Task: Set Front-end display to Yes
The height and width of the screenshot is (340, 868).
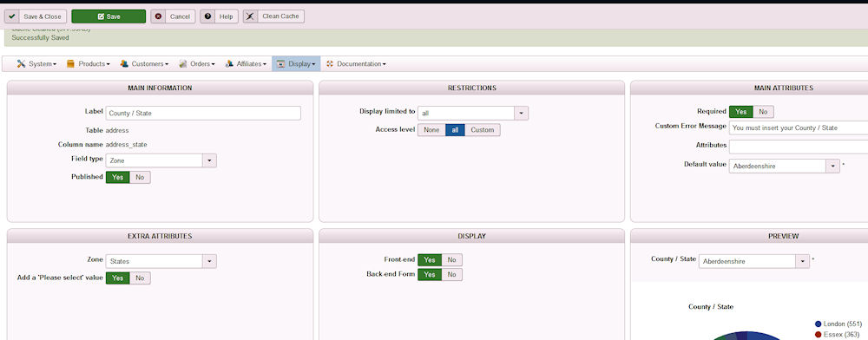Action: click(430, 260)
